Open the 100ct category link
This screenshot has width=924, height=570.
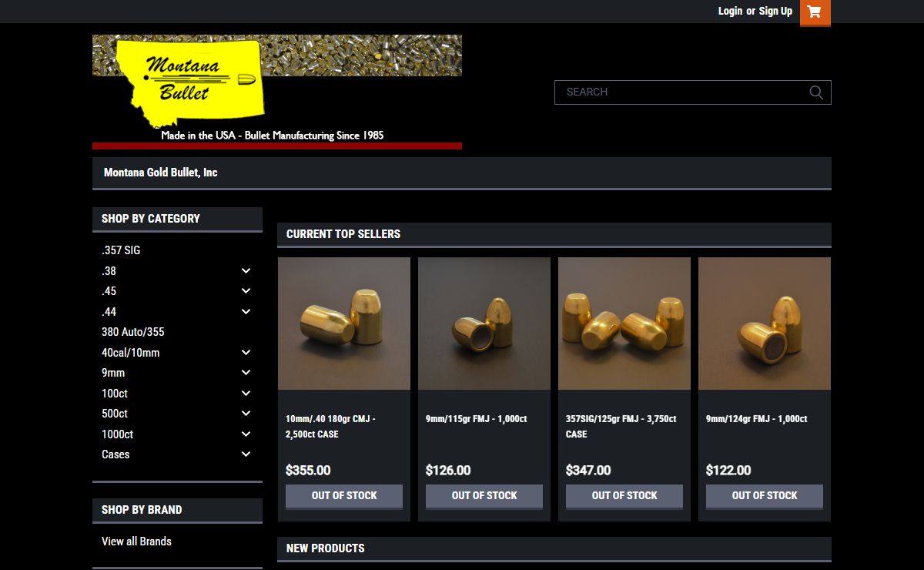[115, 394]
